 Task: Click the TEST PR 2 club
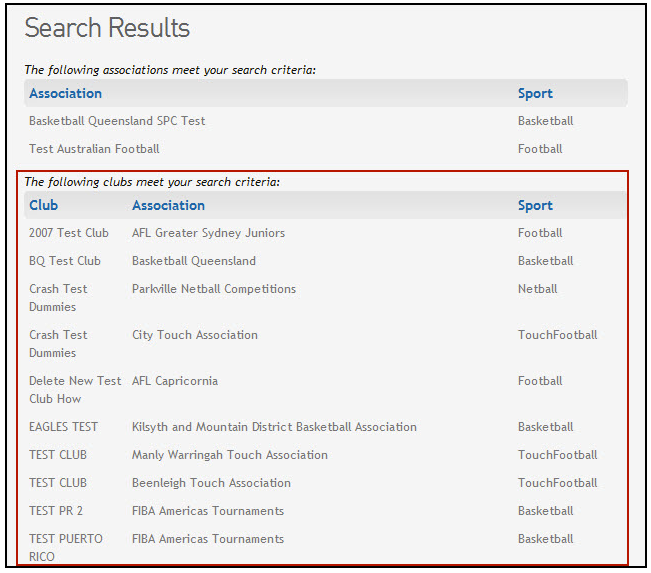(56, 511)
